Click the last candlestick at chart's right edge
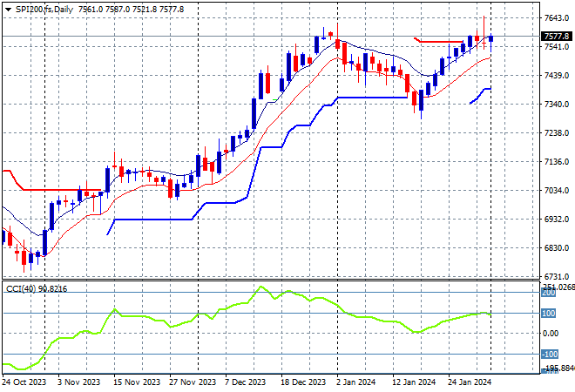 click(x=491, y=37)
